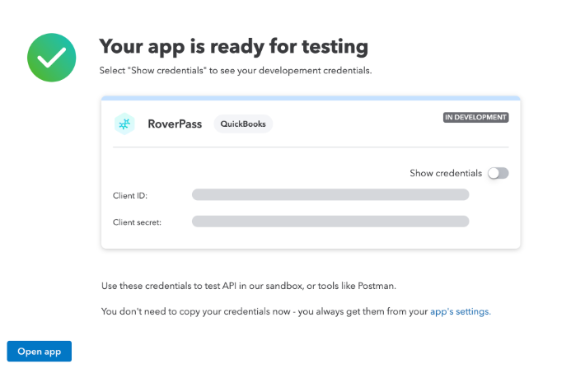Select the QuickBooks tag pill

pyautogui.click(x=243, y=124)
